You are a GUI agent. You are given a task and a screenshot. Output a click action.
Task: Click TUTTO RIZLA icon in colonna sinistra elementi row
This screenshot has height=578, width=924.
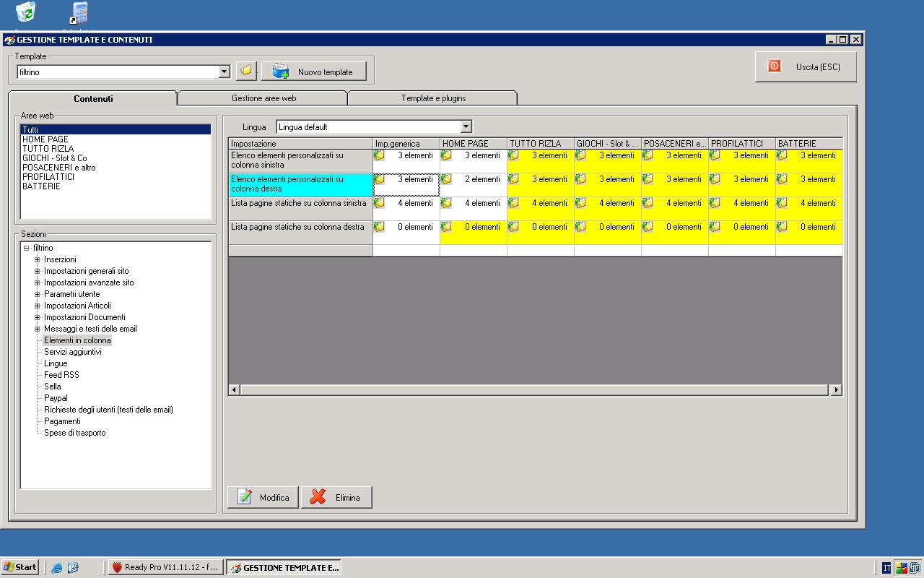coord(513,155)
